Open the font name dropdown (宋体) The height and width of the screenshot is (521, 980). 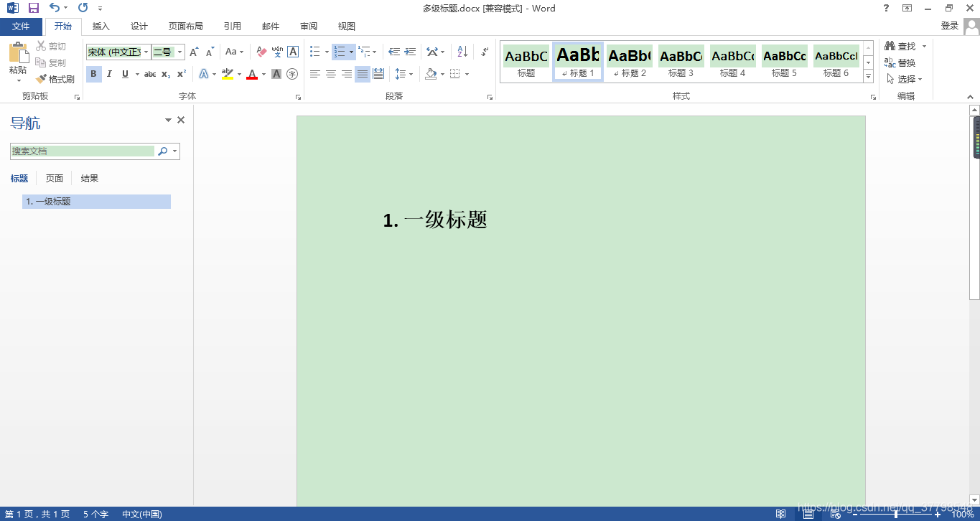coord(146,52)
